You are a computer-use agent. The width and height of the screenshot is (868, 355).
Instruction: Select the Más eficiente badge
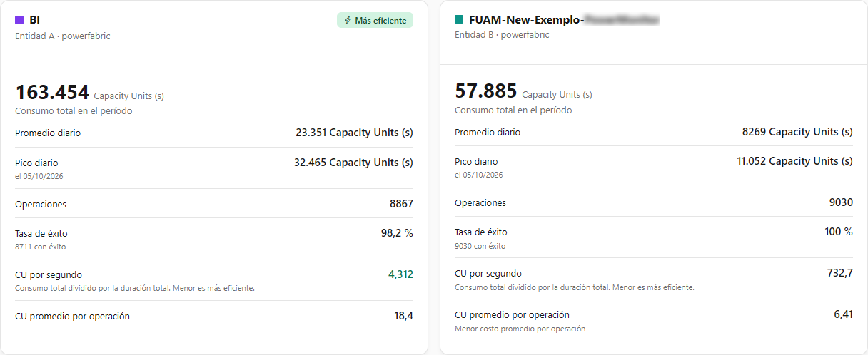[x=375, y=21]
